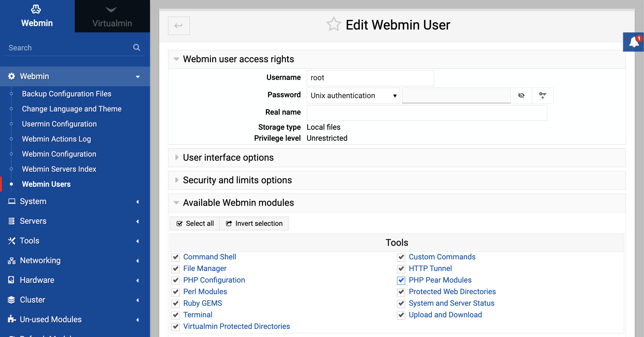
Task: Click the Username input field
Action: pyautogui.click(x=370, y=78)
